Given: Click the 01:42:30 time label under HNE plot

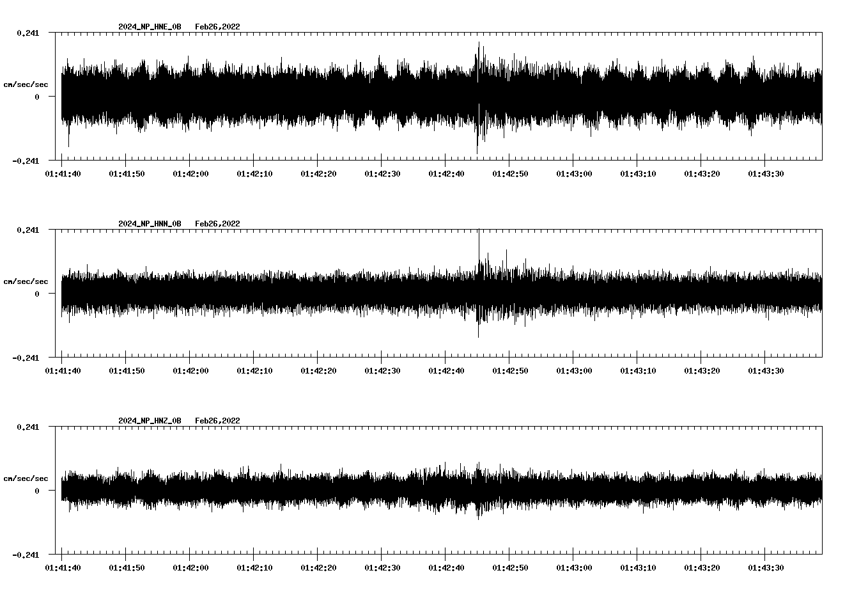Looking at the screenshot, I should [x=382, y=174].
